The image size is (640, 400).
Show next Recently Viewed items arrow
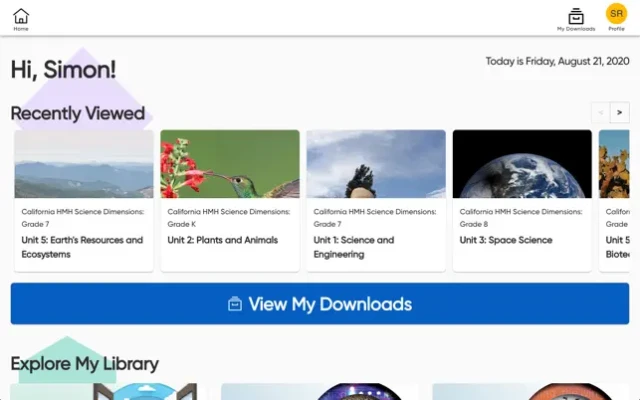[x=620, y=112]
